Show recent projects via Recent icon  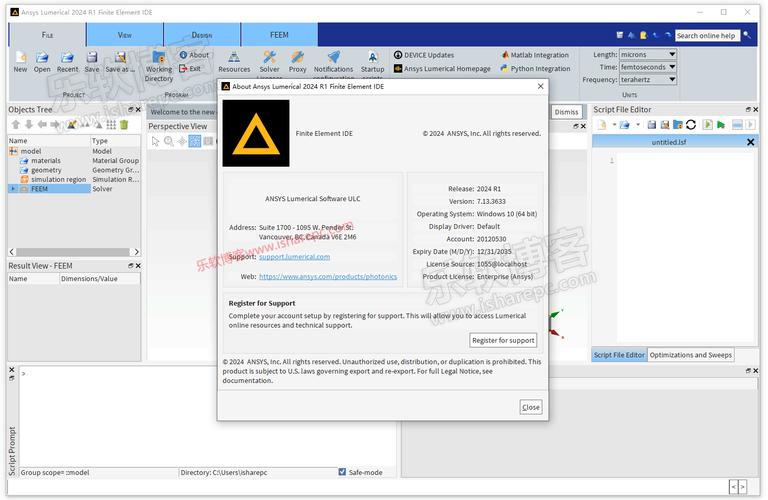click(x=67, y=57)
